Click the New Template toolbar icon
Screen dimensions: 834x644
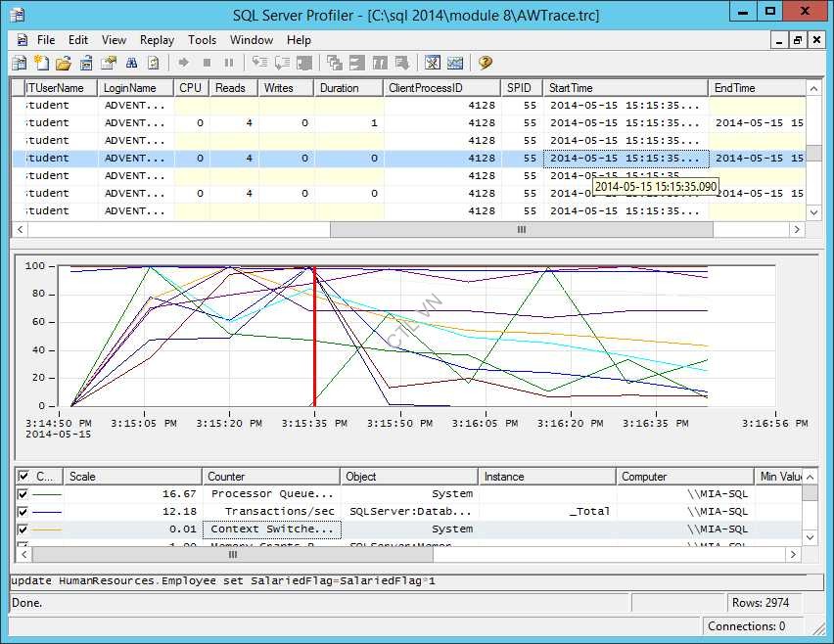pyautogui.click(x=41, y=63)
